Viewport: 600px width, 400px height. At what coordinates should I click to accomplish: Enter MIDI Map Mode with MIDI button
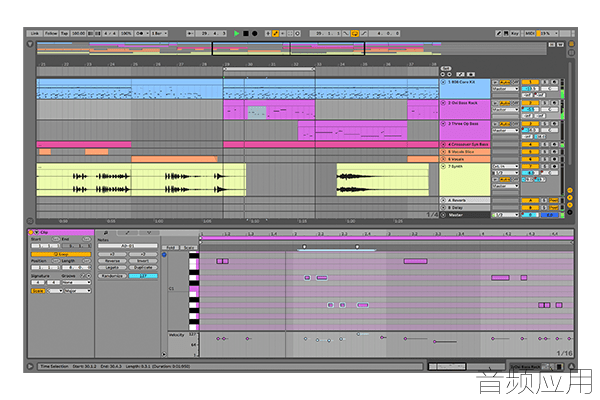[529, 34]
